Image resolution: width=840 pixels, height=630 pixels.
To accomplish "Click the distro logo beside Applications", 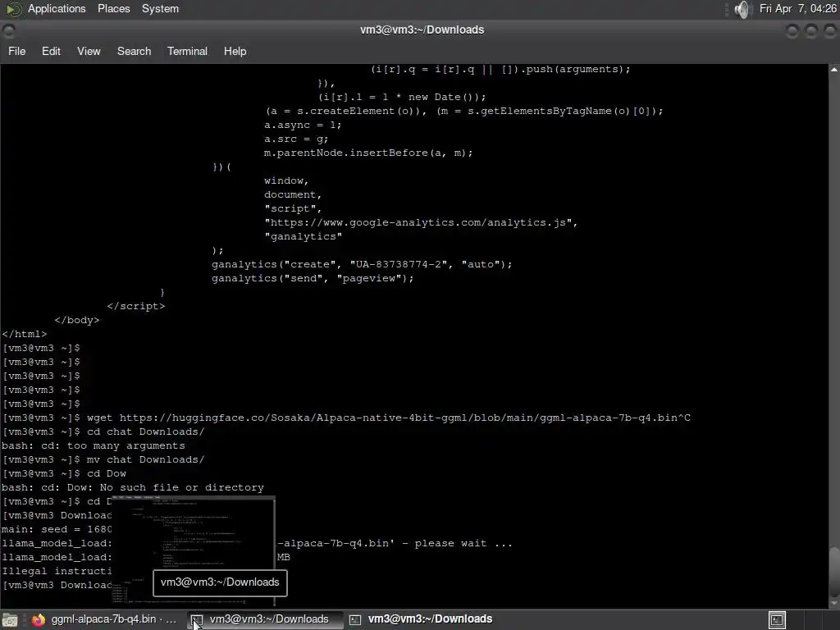I will tap(13, 9).
